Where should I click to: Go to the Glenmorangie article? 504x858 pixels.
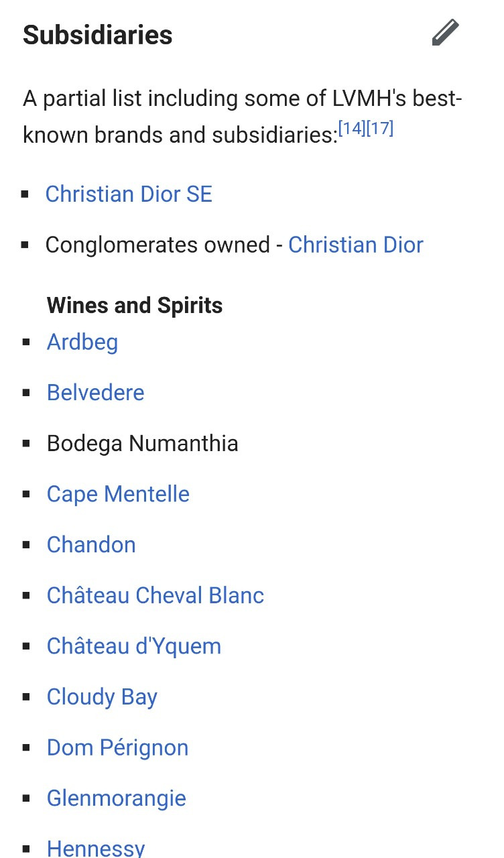(x=116, y=798)
